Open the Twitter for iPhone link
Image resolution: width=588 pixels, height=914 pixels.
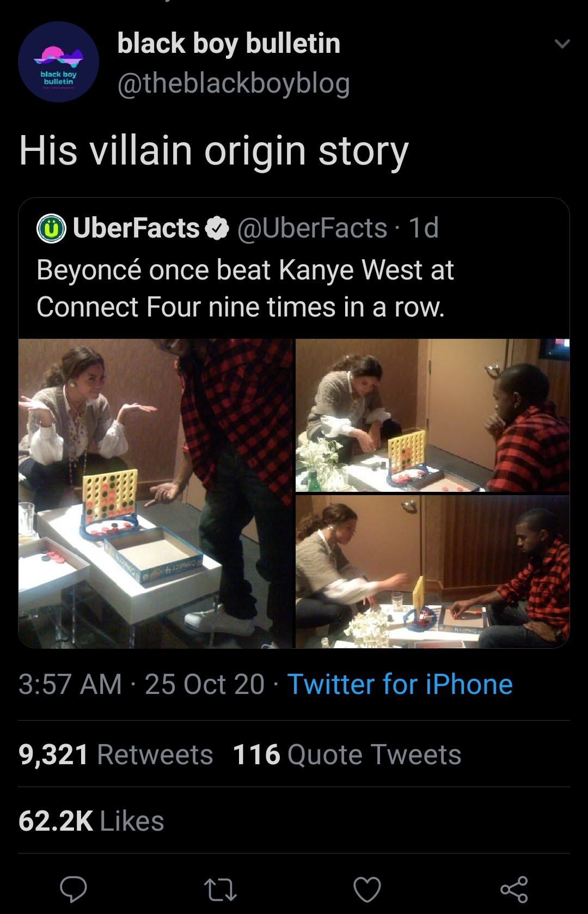click(400, 684)
